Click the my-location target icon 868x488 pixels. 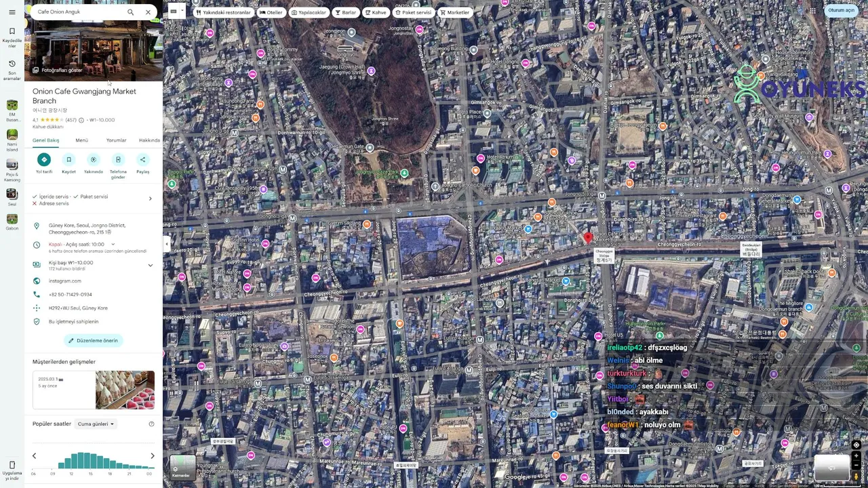[856, 445]
